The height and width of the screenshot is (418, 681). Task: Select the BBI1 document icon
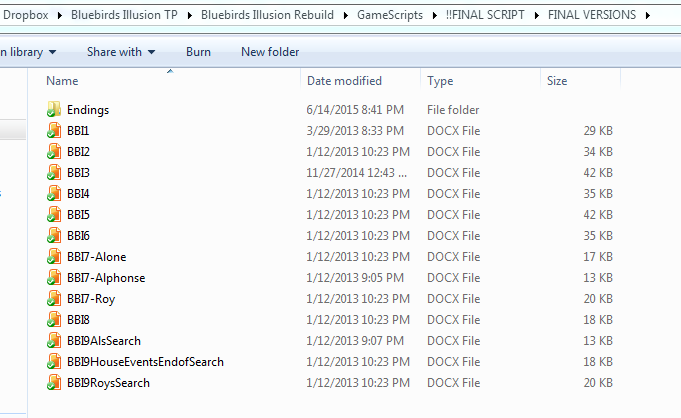[x=54, y=130]
